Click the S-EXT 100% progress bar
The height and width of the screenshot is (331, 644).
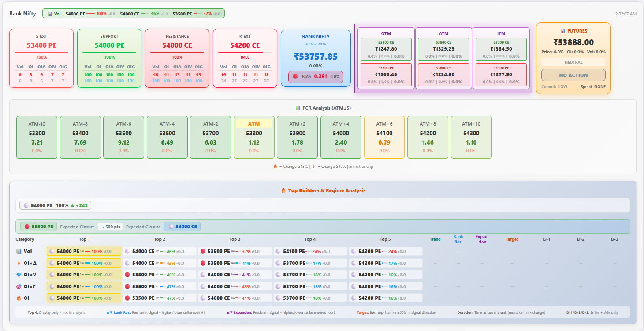(41, 52)
